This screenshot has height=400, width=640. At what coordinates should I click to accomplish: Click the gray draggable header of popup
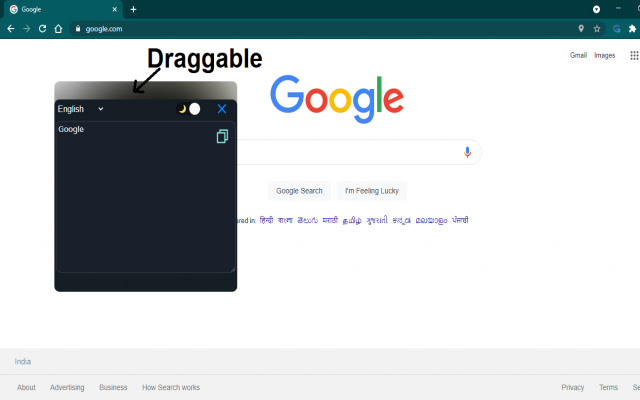(x=146, y=90)
